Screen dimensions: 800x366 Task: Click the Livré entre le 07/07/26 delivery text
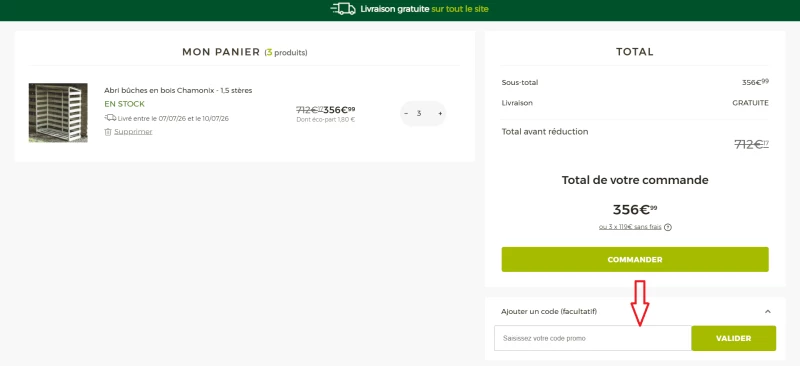pos(173,118)
